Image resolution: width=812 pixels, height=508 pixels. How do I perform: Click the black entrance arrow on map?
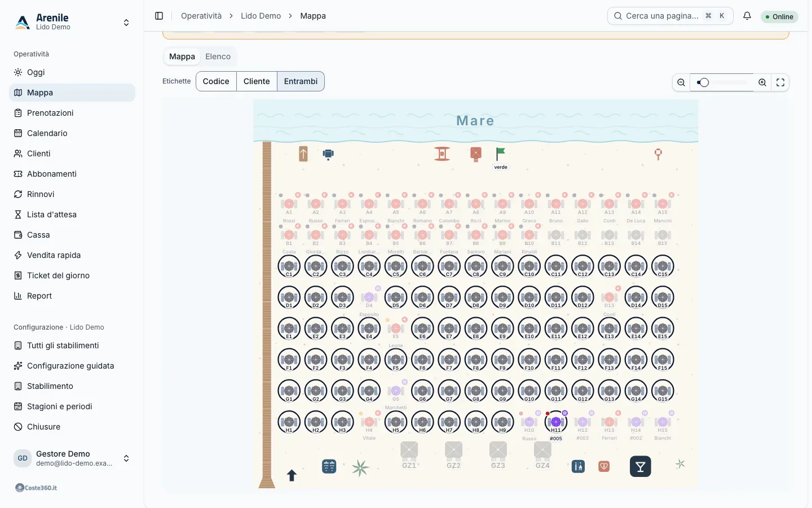pos(292,475)
